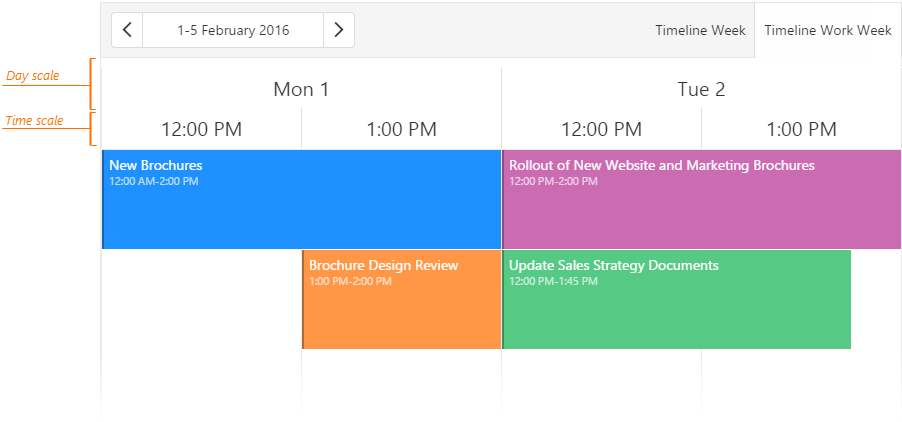Switch to Timeline Week view
The width and height of the screenshot is (902, 422).
coord(700,30)
